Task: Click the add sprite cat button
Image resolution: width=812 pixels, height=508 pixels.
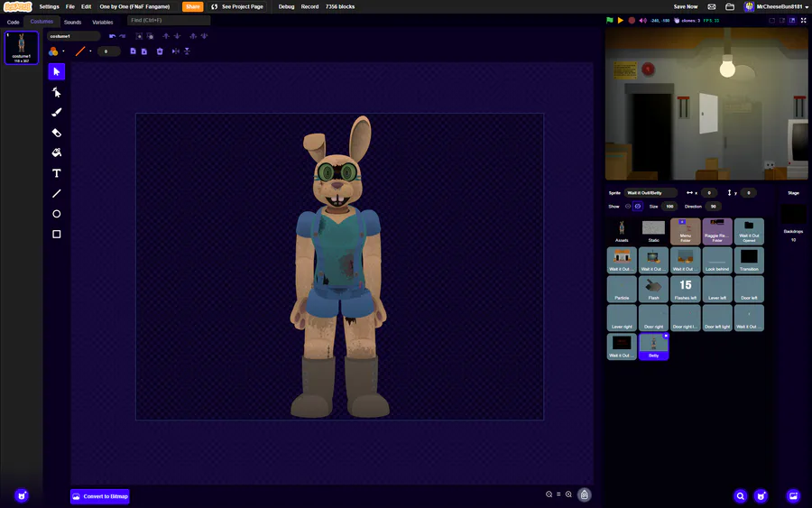Action: coord(761,496)
